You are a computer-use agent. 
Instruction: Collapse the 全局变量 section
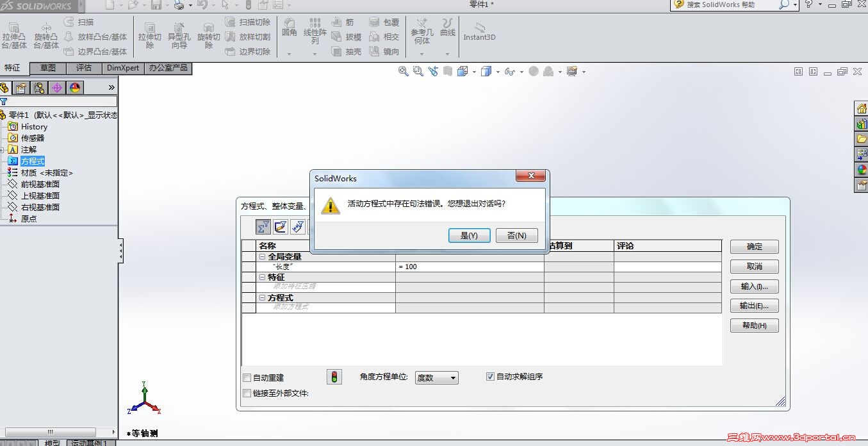coord(262,256)
